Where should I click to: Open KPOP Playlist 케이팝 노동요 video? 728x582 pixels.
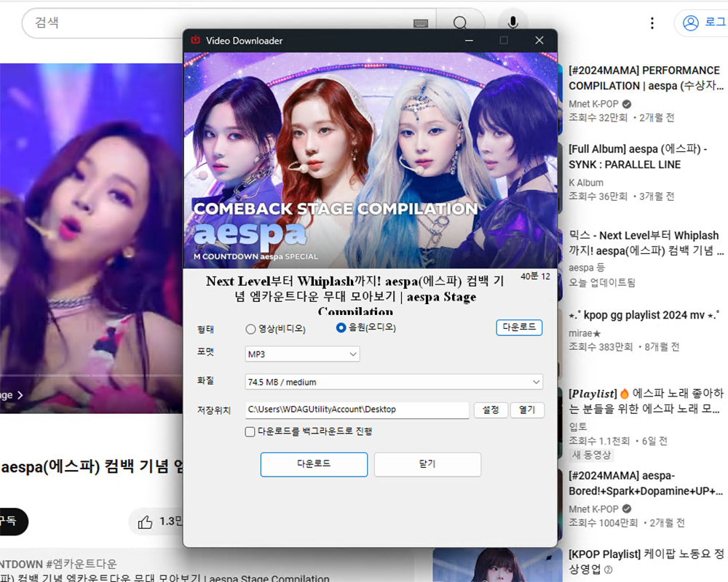tap(646, 561)
